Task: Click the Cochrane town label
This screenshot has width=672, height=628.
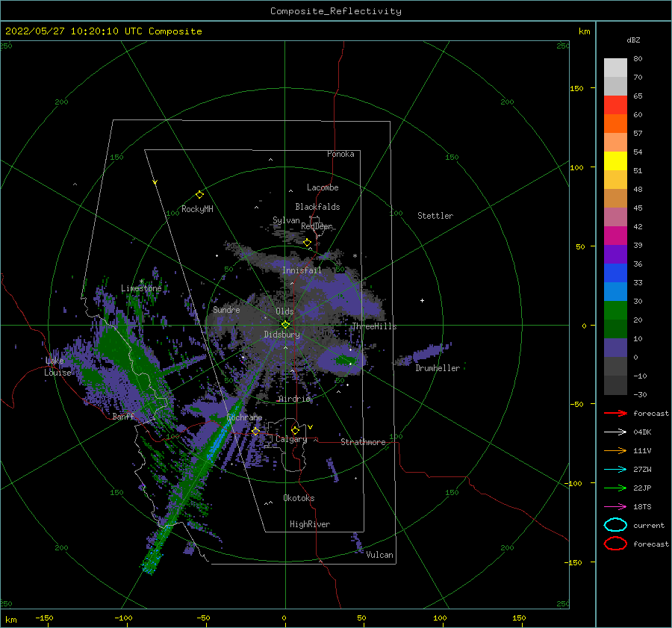Action: [x=244, y=417]
